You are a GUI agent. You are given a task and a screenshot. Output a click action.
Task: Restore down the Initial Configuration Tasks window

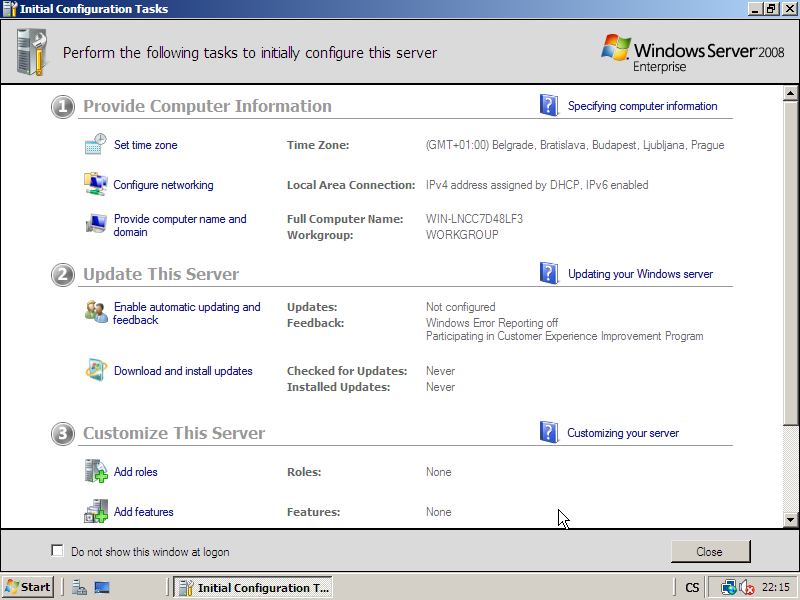coord(770,9)
